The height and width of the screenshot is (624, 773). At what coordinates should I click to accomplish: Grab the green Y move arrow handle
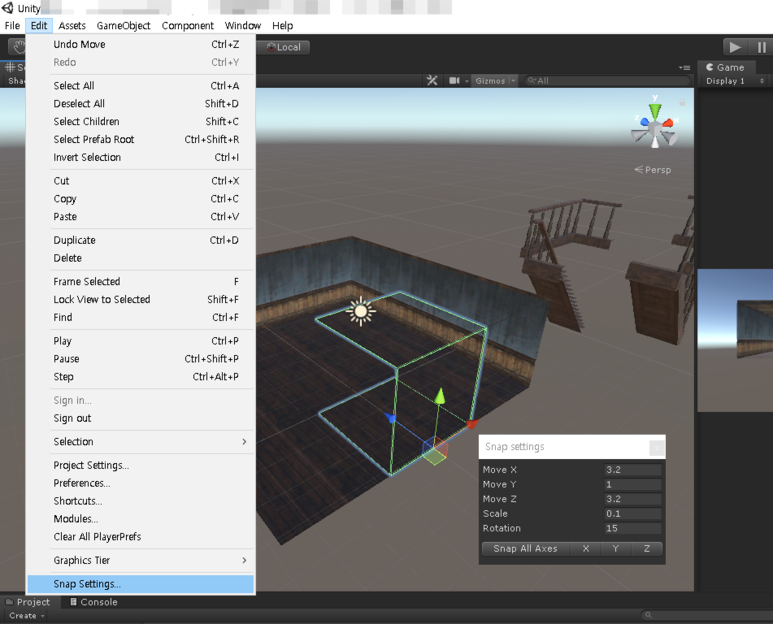tap(440, 396)
